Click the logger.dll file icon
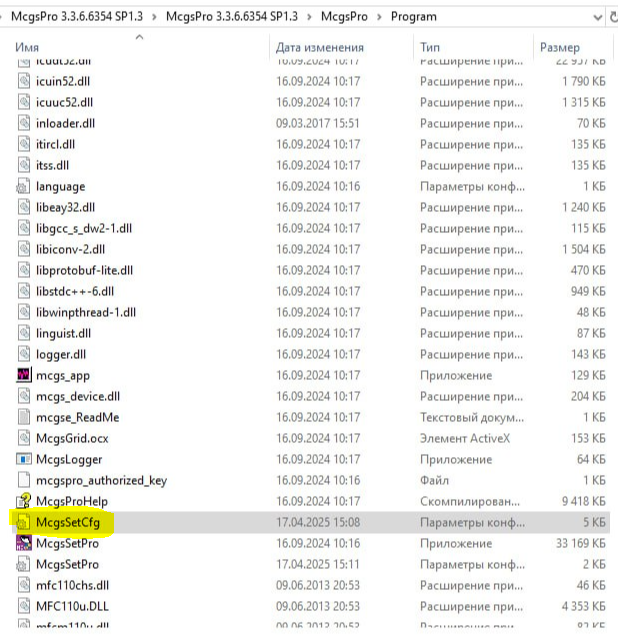This screenshot has height=637, width=618. pos(24,354)
